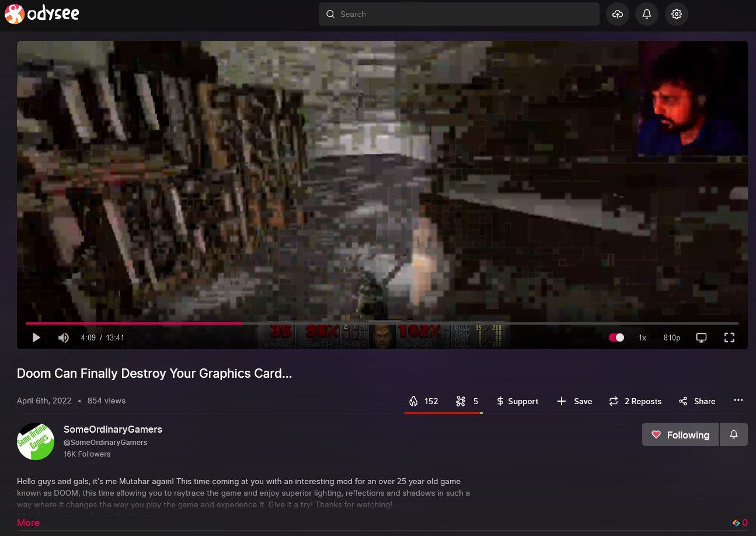Screen dimensions: 756x536
Task: Open the notifications bell in the header
Action: point(647,14)
